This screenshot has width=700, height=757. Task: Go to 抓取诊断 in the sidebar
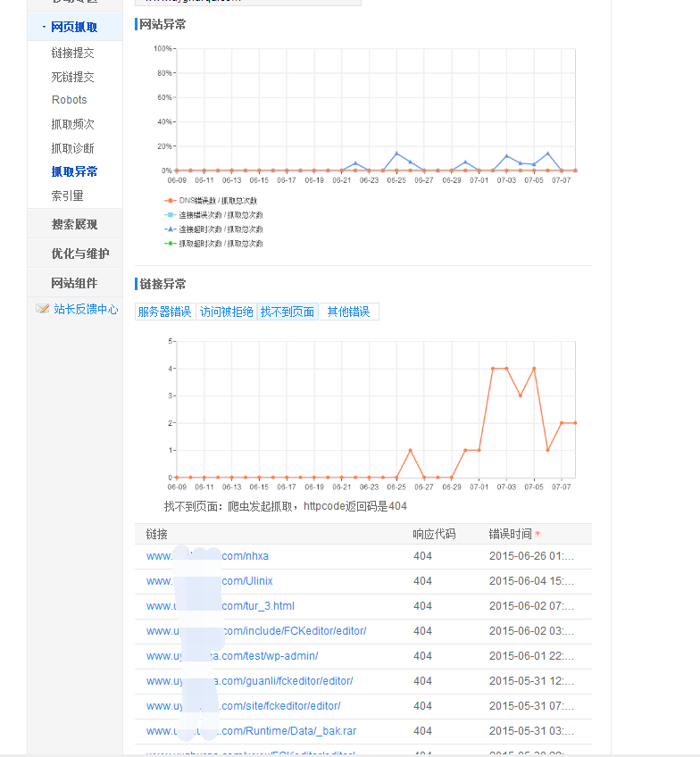click(72, 148)
